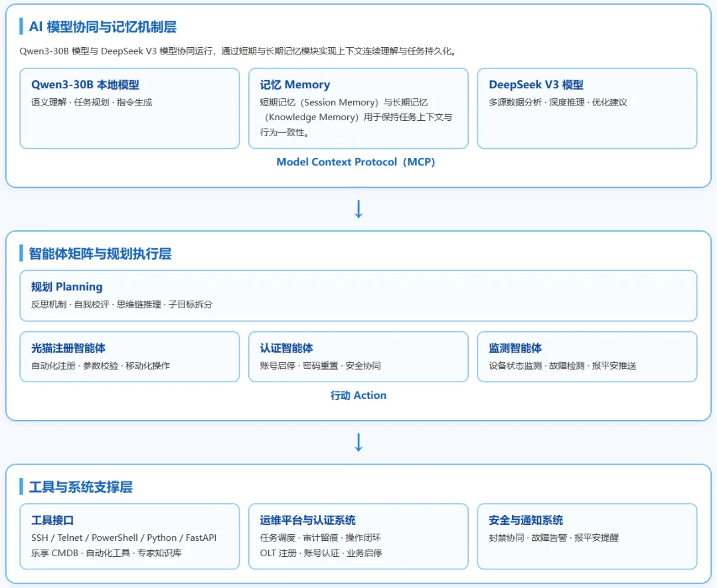This screenshot has height=588, width=717.
Task: Click the Model Context Protocol (MCP) label
Action: (x=356, y=162)
